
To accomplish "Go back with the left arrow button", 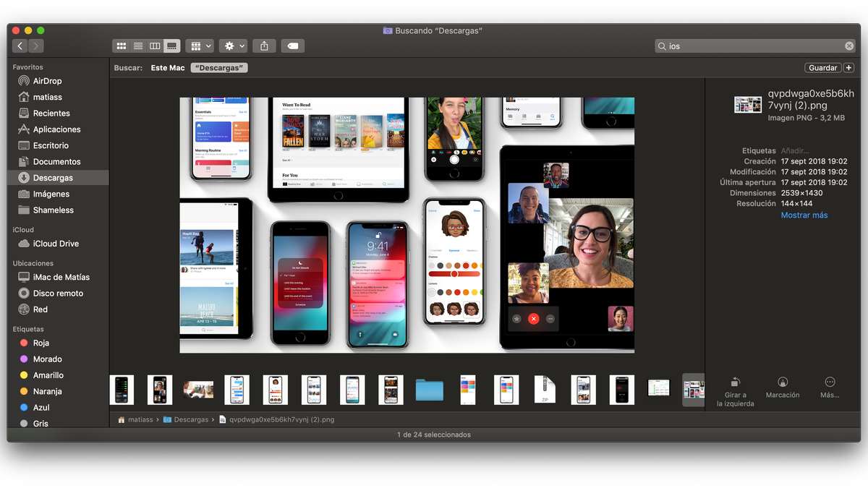I will click(20, 46).
